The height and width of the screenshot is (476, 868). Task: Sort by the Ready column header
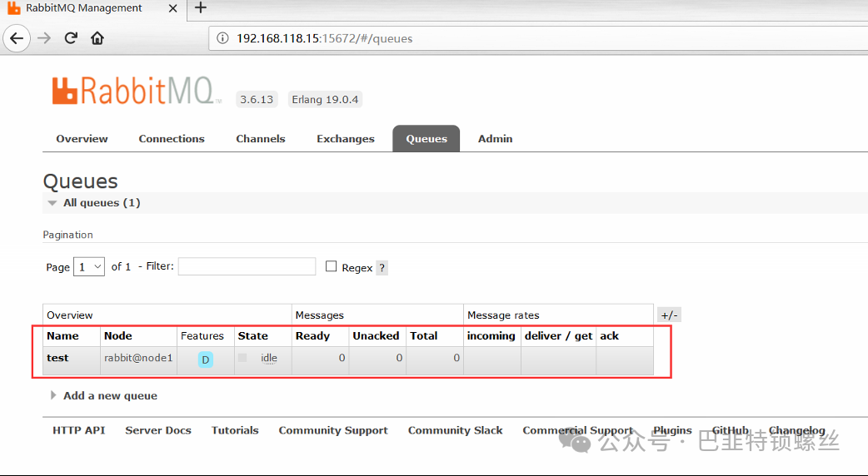point(312,335)
